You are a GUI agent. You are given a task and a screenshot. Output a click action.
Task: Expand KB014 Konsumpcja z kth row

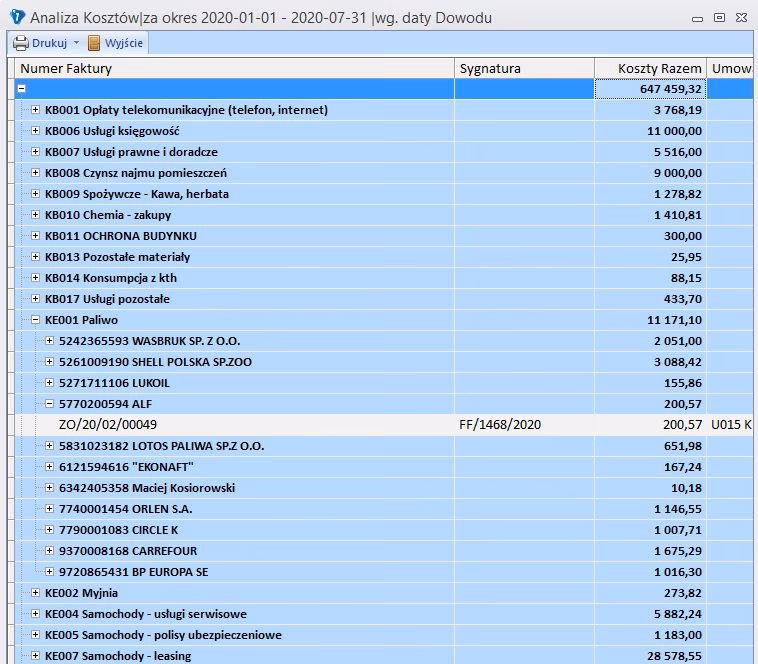point(35,278)
